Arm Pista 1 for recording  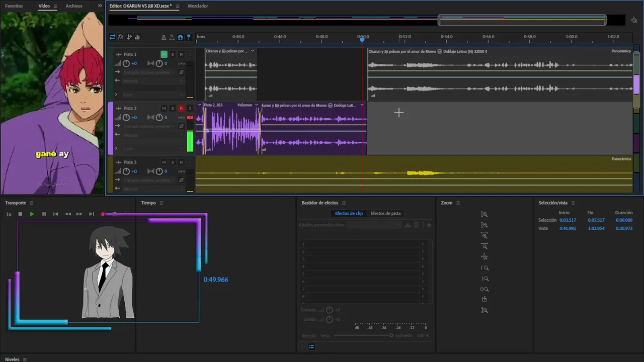tap(181, 54)
